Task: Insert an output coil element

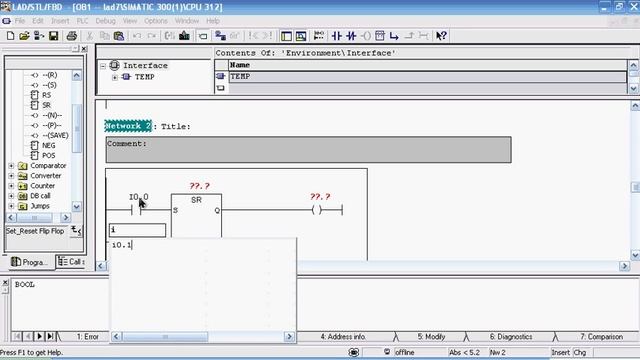Action: 366,36
